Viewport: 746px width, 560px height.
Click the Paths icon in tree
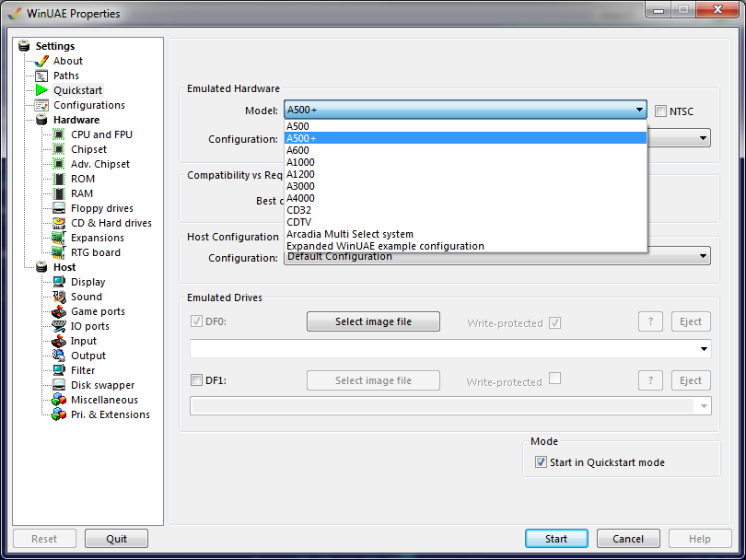[41, 76]
